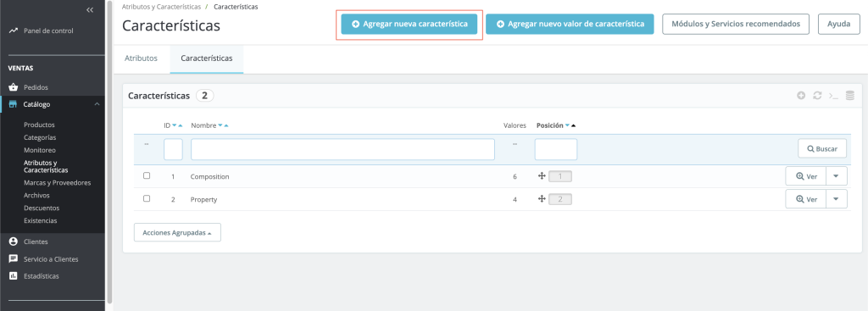868x311 pixels.
Task: Click the Property name cell
Action: (x=203, y=199)
